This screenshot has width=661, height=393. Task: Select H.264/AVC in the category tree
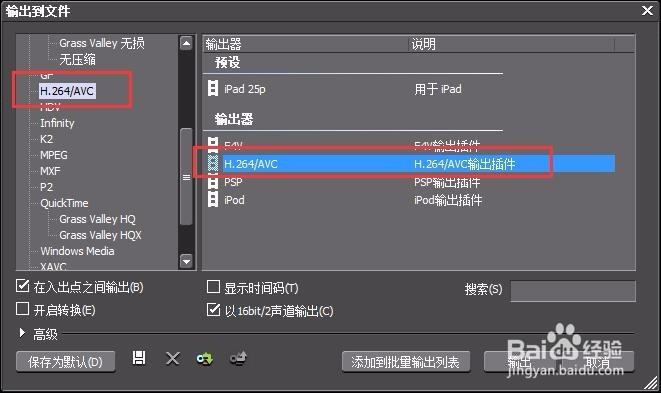pyautogui.click(x=67, y=91)
